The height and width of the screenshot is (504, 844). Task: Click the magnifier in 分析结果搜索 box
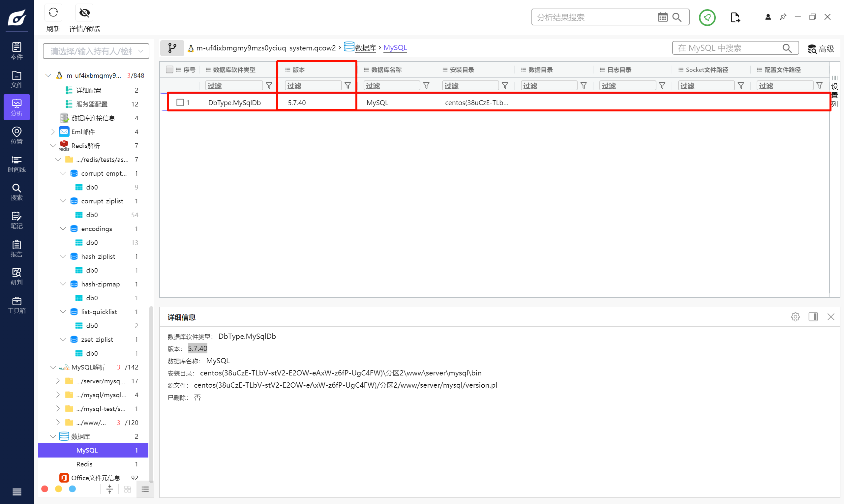coord(677,17)
